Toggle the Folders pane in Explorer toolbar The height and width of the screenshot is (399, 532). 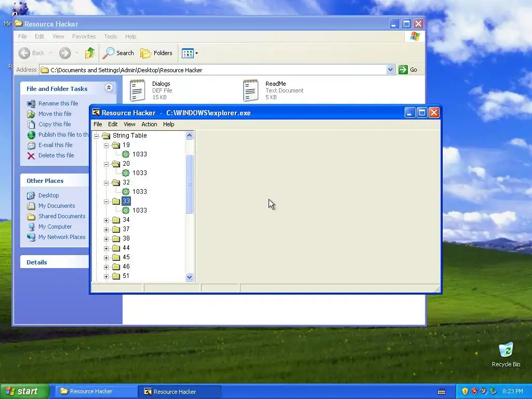(156, 53)
